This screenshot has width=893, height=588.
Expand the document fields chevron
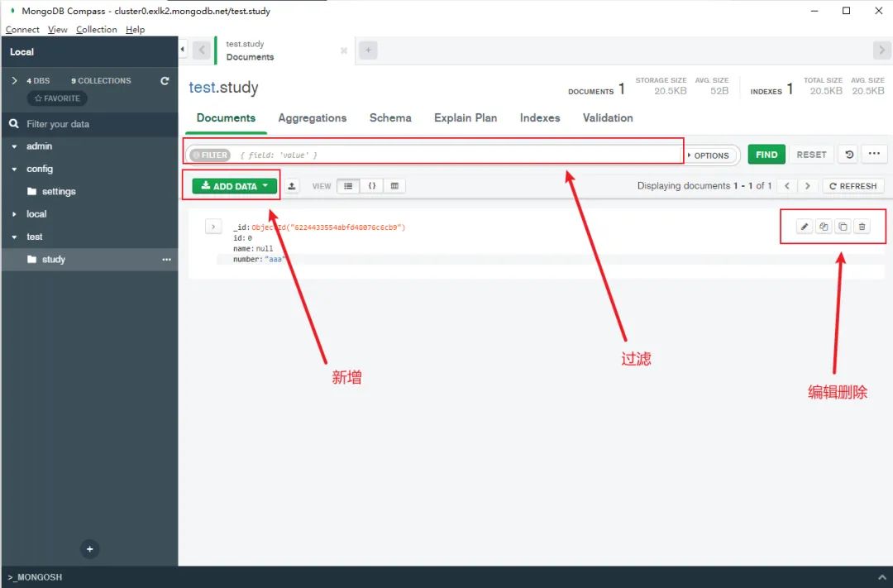point(213,227)
